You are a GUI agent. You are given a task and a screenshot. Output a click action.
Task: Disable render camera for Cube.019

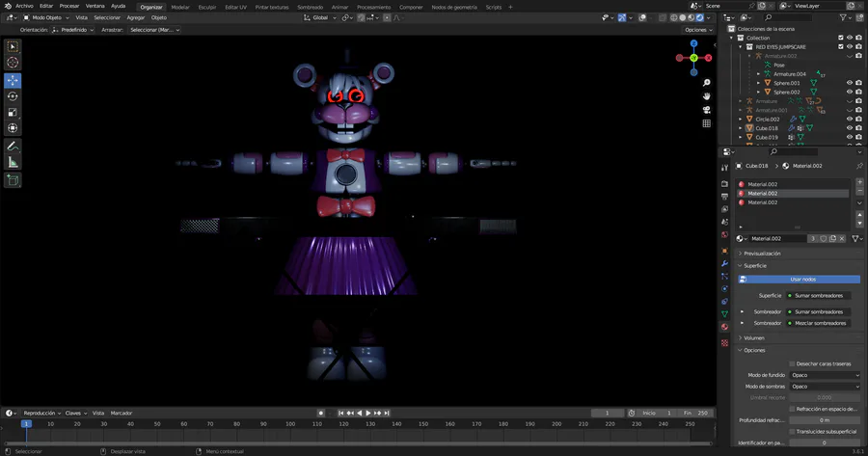pos(858,137)
